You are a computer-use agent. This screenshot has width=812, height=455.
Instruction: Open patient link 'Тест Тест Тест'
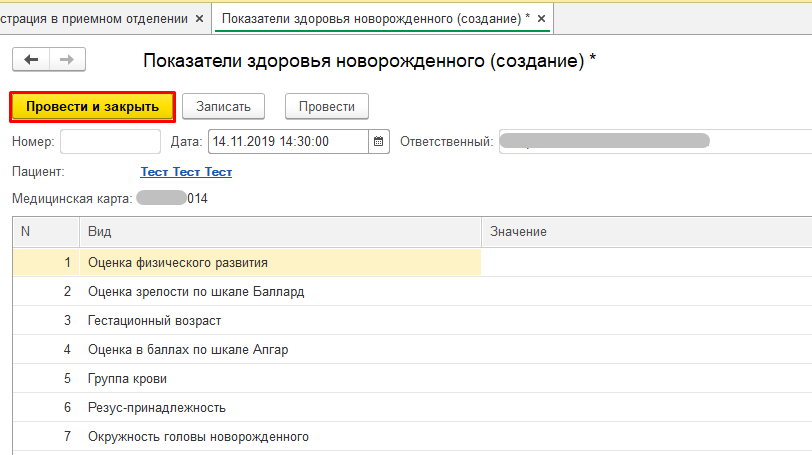(186, 172)
